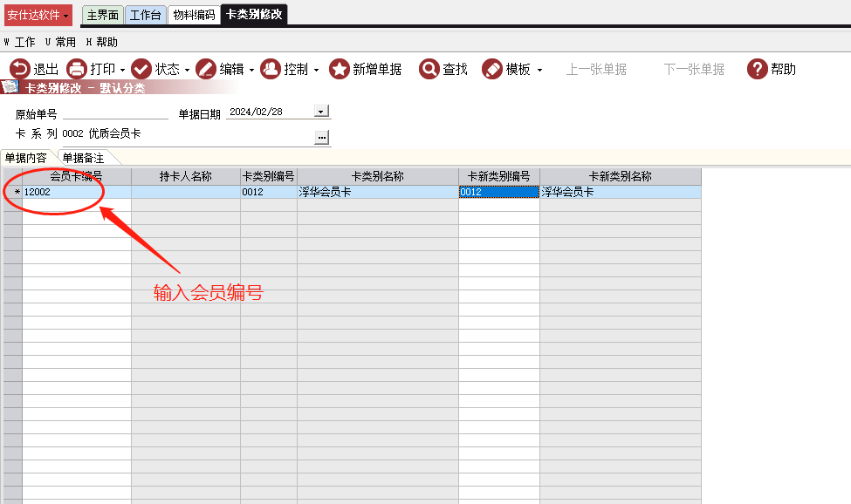Viewport: 851px width, 504px height.
Task: Click the highlighted 卡新类别编号 cell 0012
Action: (x=498, y=192)
